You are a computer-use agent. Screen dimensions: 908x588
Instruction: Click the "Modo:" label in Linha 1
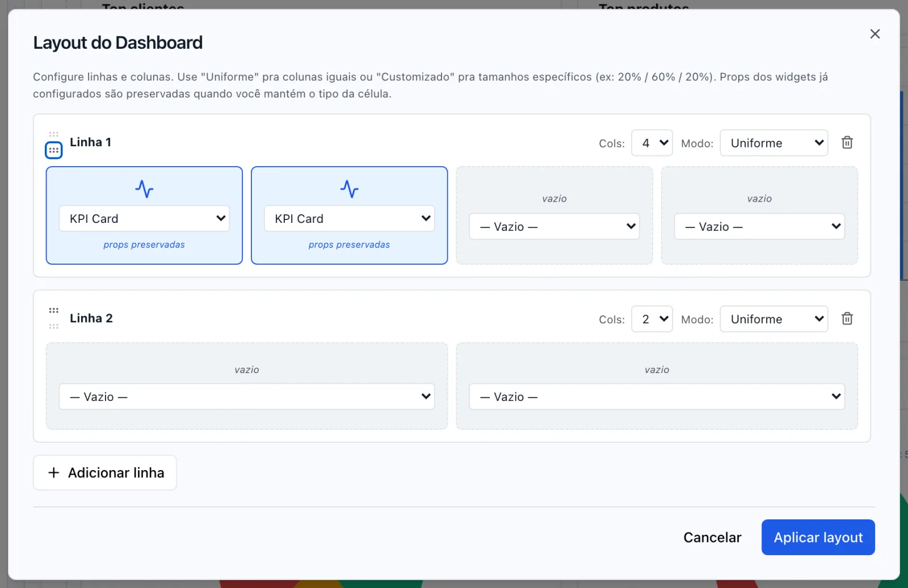[697, 143]
